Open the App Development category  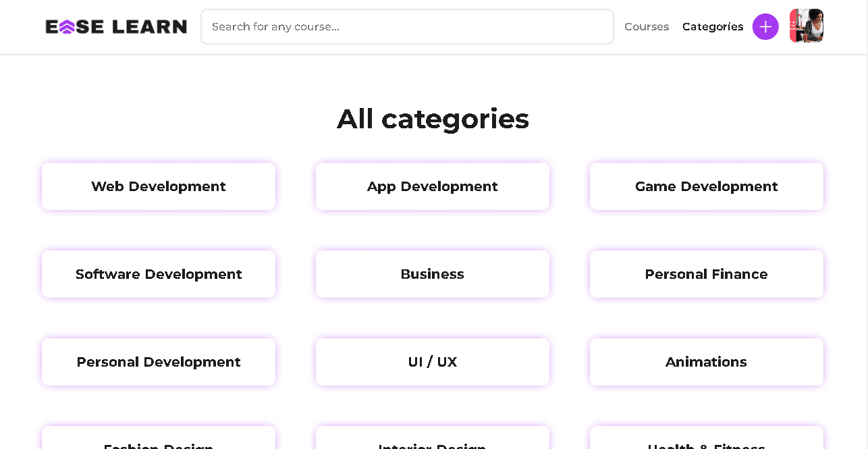433,186
